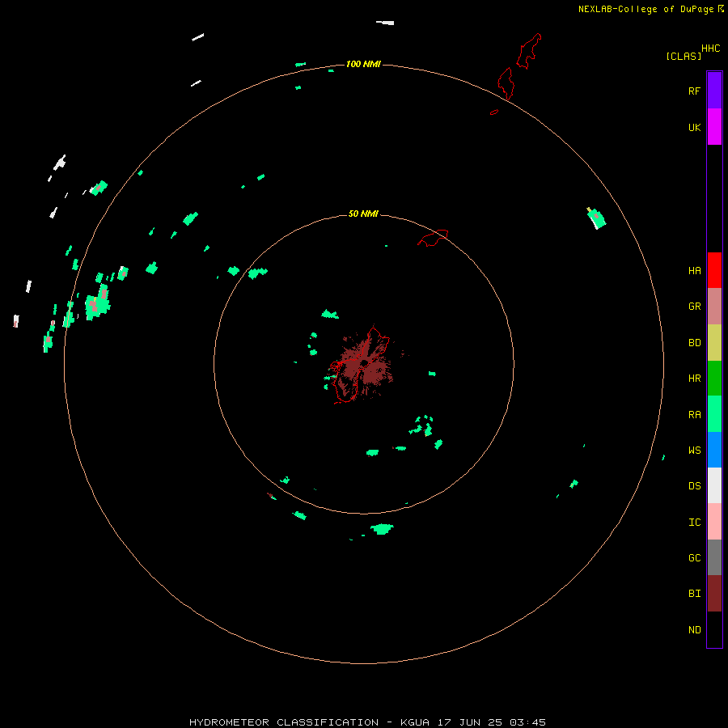Click the HA legend label

pyautogui.click(x=694, y=271)
